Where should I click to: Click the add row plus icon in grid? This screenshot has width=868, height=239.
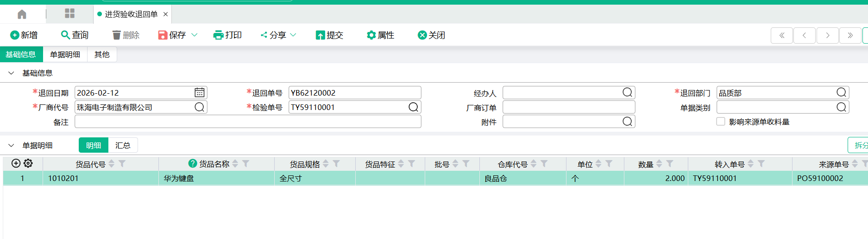pyautogui.click(x=16, y=163)
